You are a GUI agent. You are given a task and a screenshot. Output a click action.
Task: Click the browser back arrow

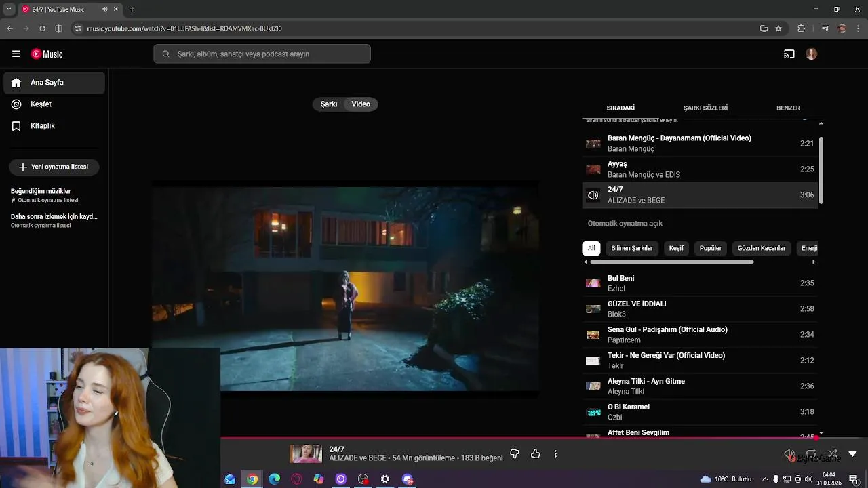(x=9, y=28)
